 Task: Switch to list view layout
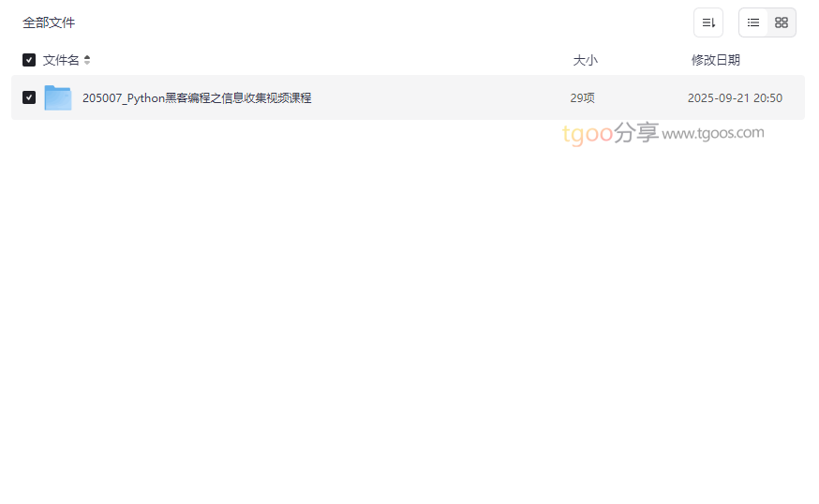[x=753, y=22]
